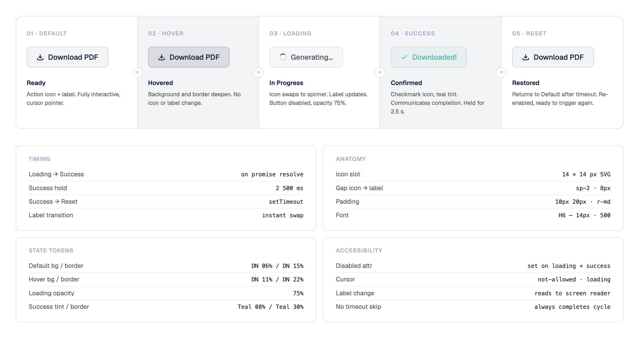
Task: Click the "Confirmed" heading
Action: [406, 83]
